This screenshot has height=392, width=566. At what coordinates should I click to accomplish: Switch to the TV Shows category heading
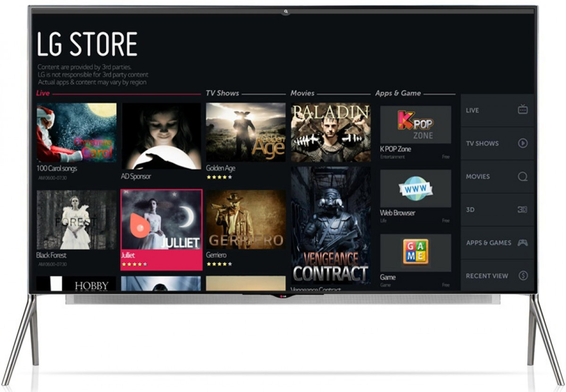[222, 93]
